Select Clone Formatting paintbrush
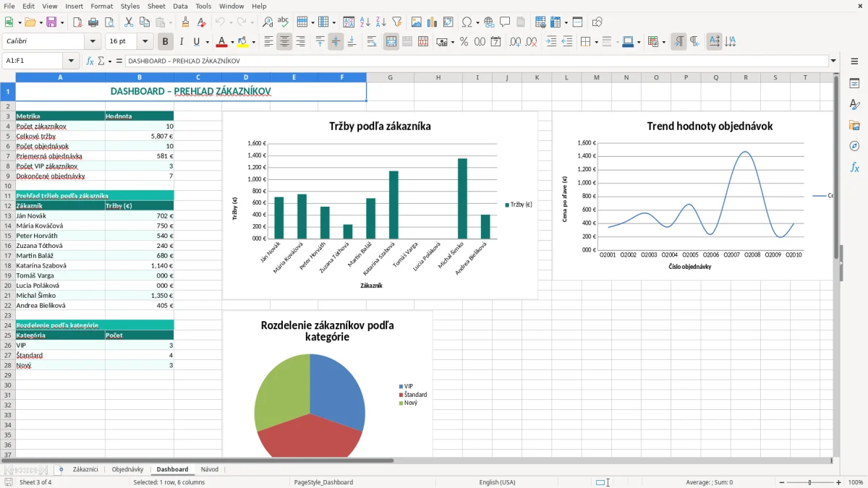The image size is (868, 488). click(x=185, y=22)
